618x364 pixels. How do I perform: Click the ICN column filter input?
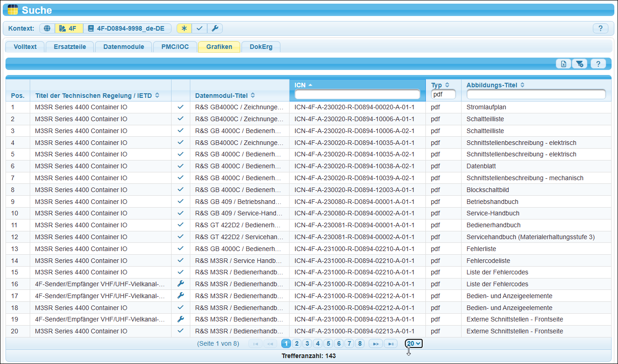coord(357,94)
